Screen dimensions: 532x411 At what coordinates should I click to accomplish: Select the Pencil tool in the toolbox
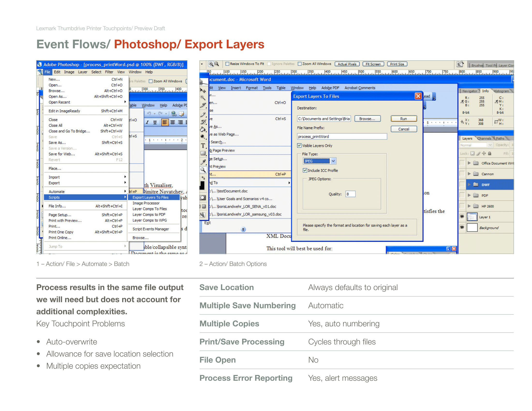tap(203, 114)
